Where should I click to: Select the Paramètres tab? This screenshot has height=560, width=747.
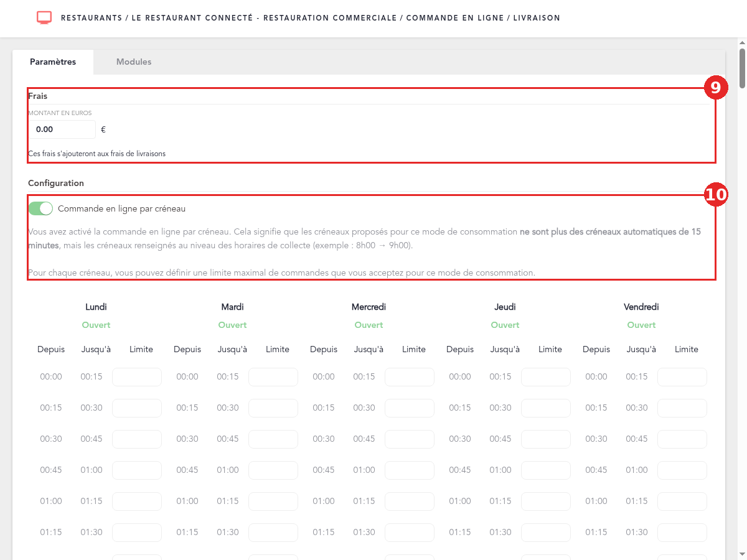(x=53, y=62)
